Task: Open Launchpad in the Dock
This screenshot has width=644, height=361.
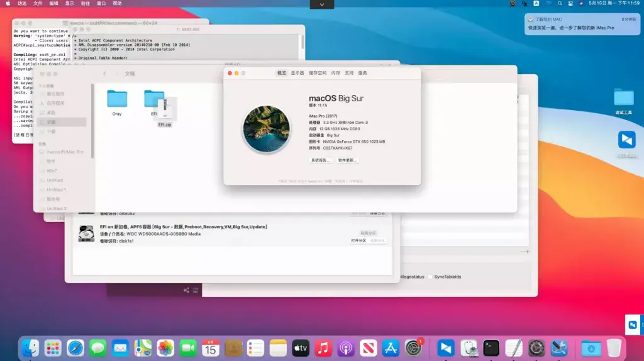Action: (x=53, y=348)
